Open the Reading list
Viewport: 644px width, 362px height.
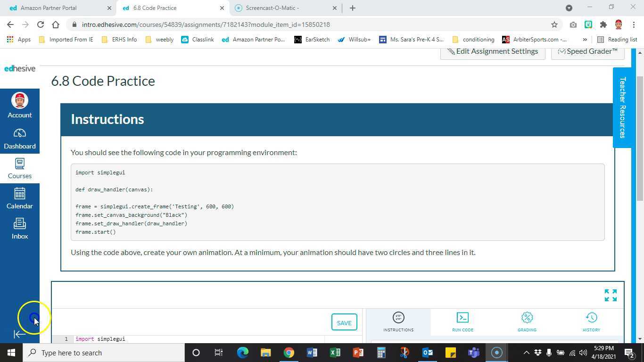pos(617,40)
